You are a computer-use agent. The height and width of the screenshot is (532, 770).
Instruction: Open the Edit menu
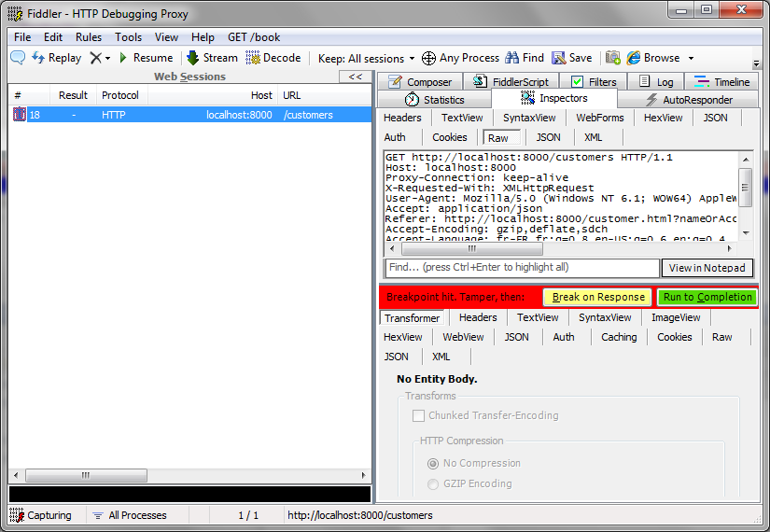(53, 36)
